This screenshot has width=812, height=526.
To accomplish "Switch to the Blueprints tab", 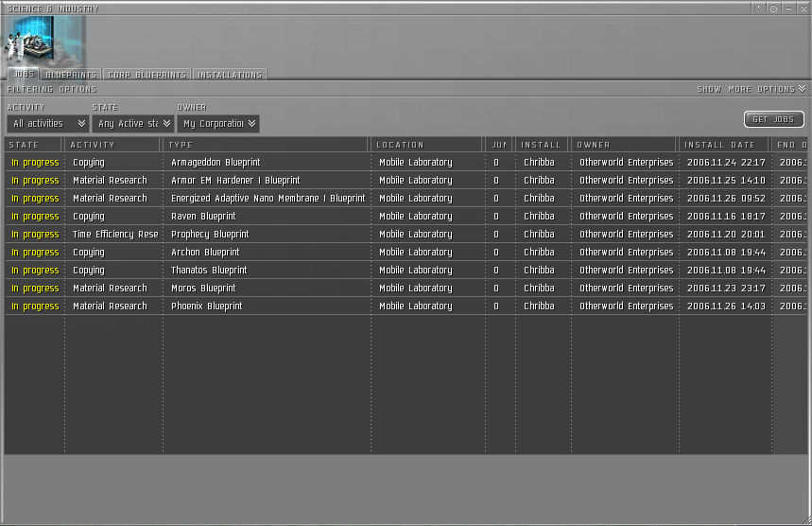I will (x=71, y=75).
